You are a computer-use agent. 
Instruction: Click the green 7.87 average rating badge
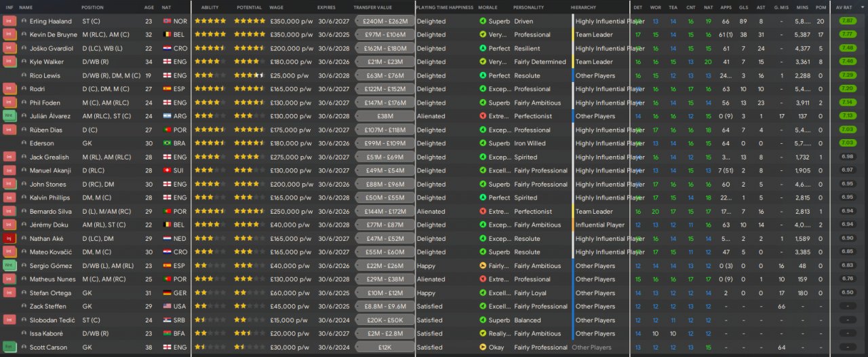tap(848, 21)
